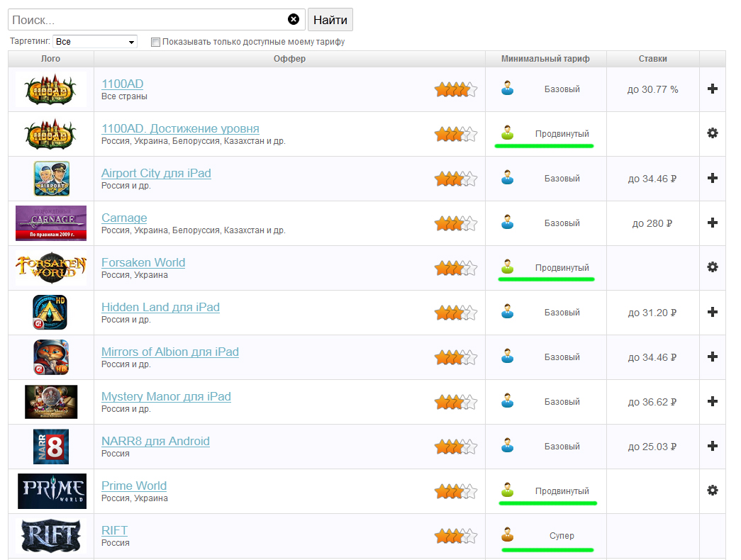Image resolution: width=741 pixels, height=560 pixels.
Task: Click gear icon for Forsaken World row
Action: point(713,267)
